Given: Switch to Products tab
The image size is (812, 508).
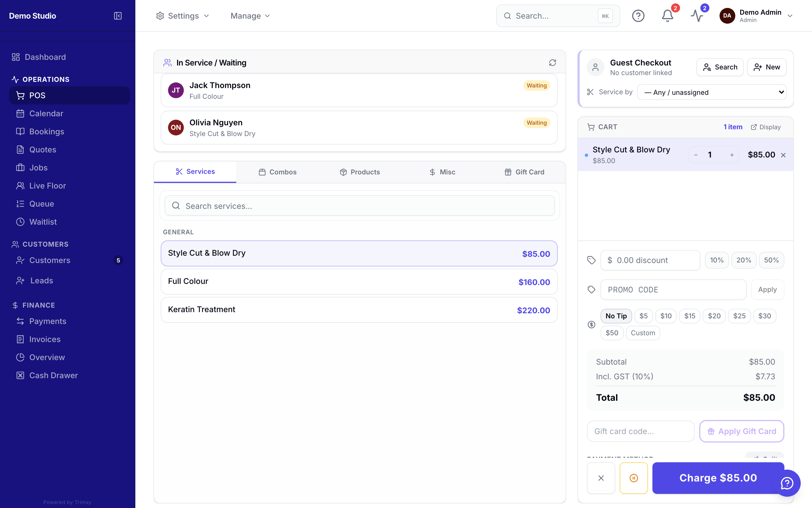Looking at the screenshot, I should tap(360, 172).
